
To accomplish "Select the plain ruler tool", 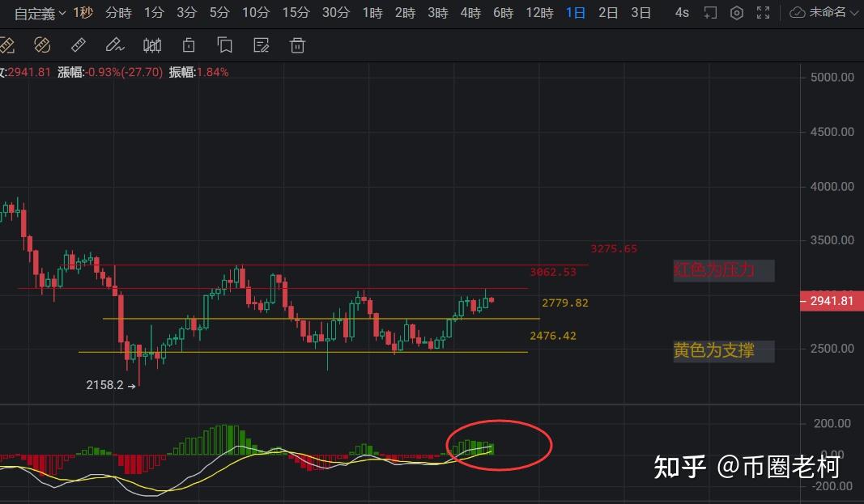I will [79, 45].
